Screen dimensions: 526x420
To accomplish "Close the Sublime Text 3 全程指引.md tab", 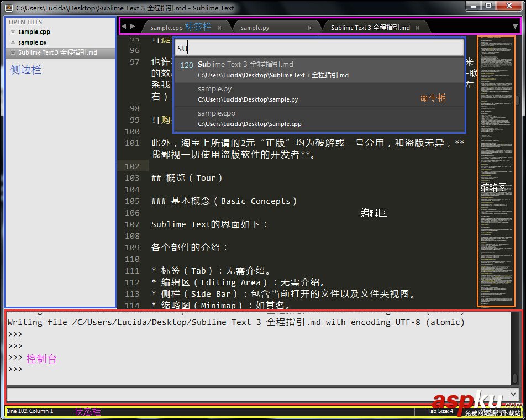I will (417, 28).
